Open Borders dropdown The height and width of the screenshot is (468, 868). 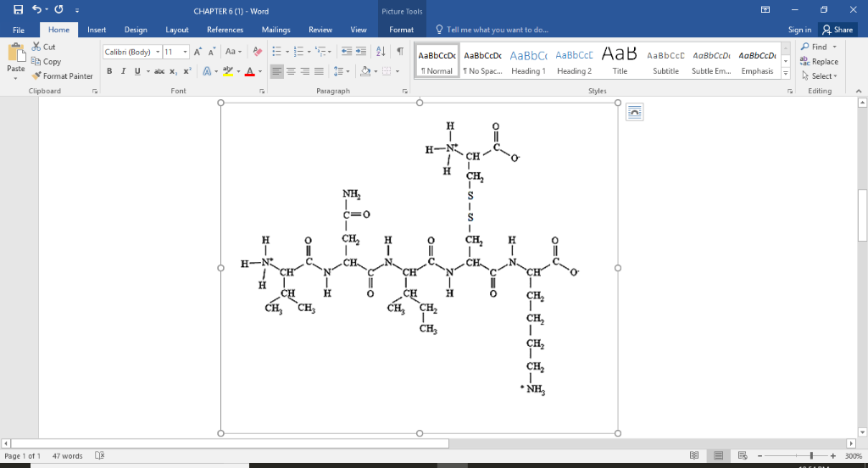pos(398,71)
